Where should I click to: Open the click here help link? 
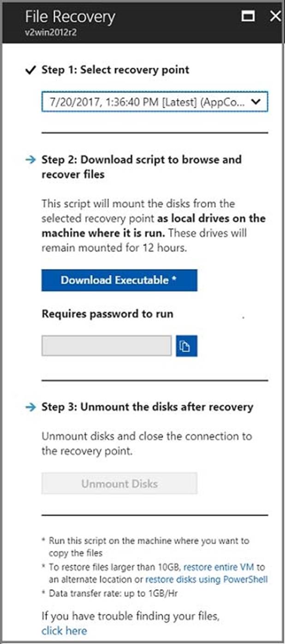point(64,630)
